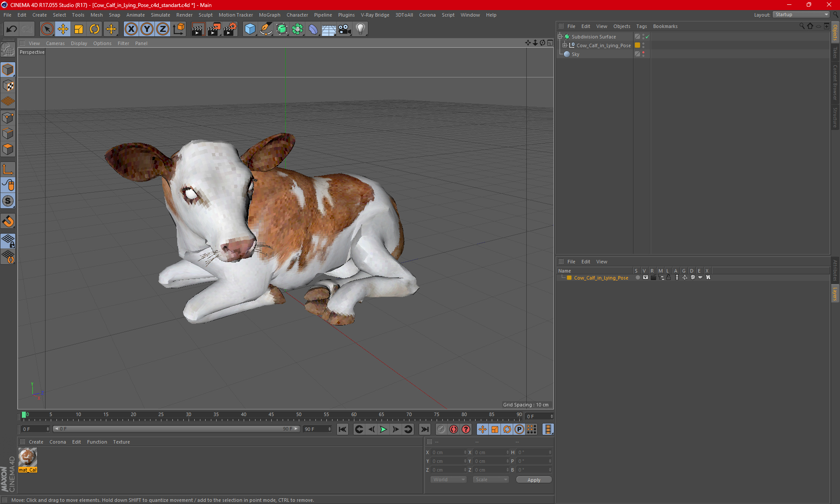The image size is (840, 504).
Task: Collapse the Subdivision Surface tree node
Action: point(560,37)
